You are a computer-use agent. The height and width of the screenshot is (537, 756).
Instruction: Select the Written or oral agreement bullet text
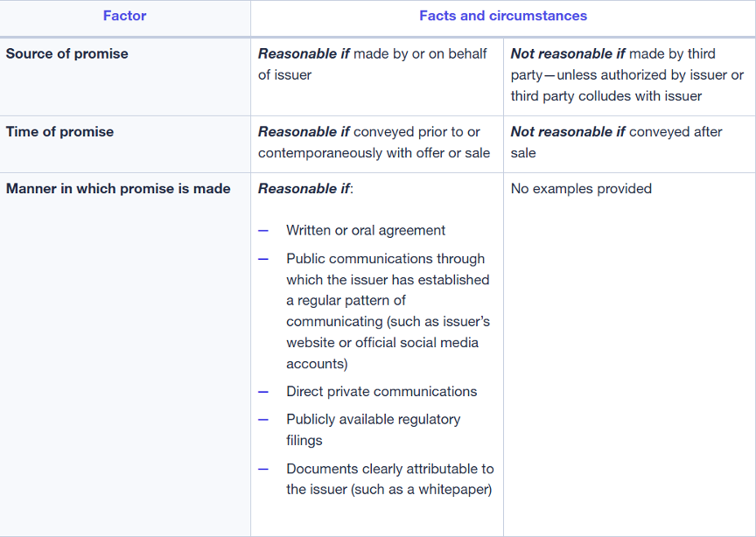(366, 231)
